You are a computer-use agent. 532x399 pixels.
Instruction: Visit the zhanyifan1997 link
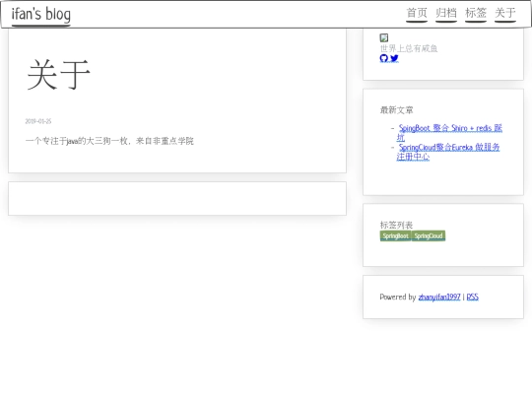439,297
